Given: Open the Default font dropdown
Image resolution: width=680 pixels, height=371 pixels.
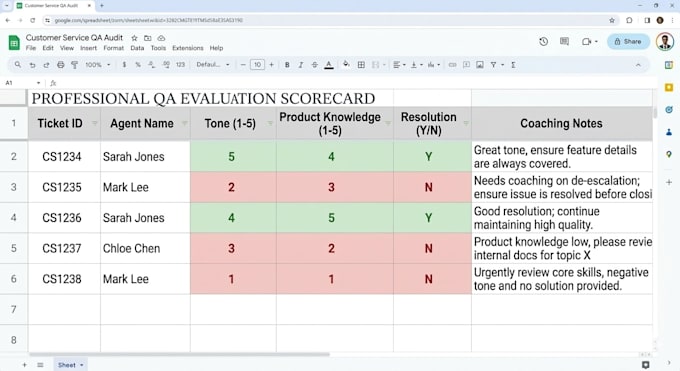Looking at the screenshot, I should (x=212, y=65).
